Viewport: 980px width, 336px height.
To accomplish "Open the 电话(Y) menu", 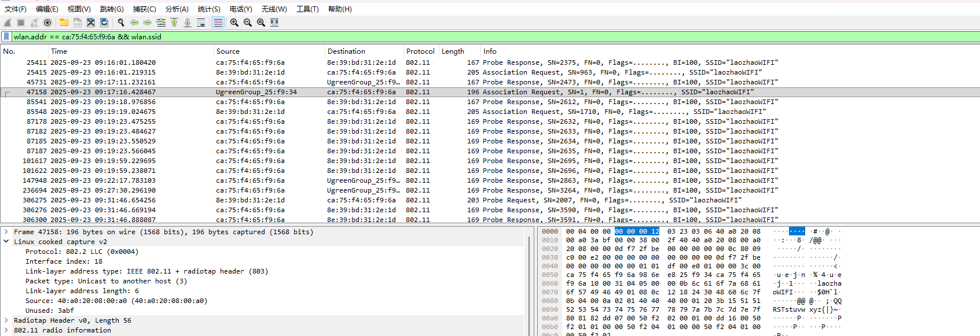I will pyautogui.click(x=241, y=9).
